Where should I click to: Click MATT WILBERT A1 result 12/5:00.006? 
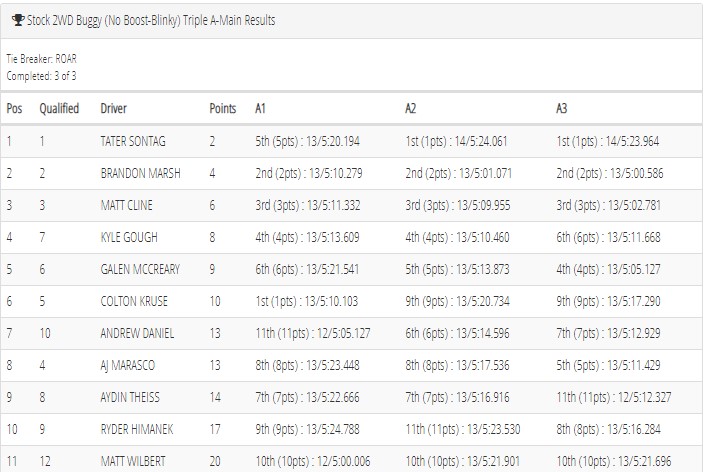click(344, 461)
